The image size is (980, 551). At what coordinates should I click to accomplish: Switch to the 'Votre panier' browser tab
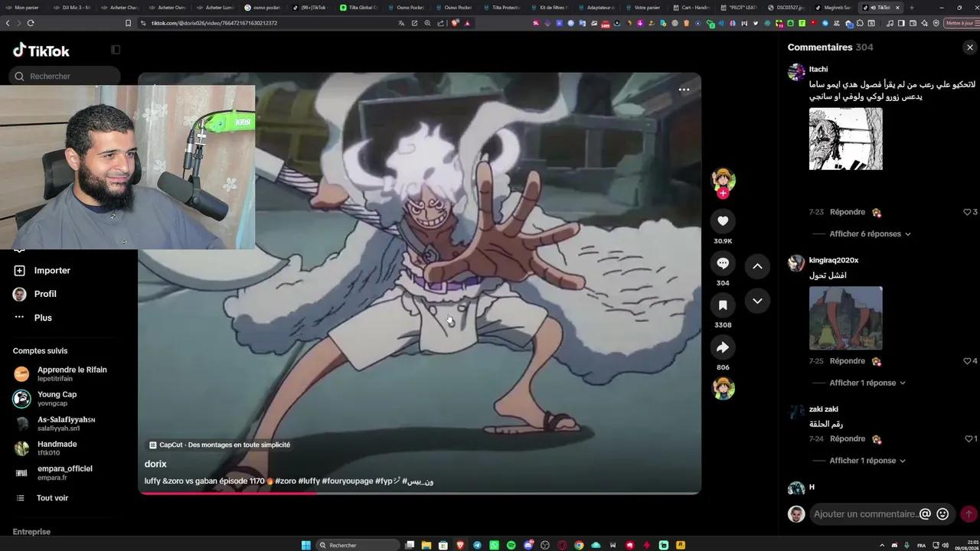643,8
